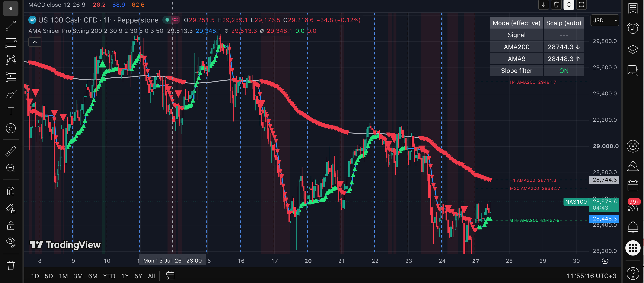Collapse the MACD pane chevrons
The width and height of the screenshot is (644, 283).
click(569, 4)
